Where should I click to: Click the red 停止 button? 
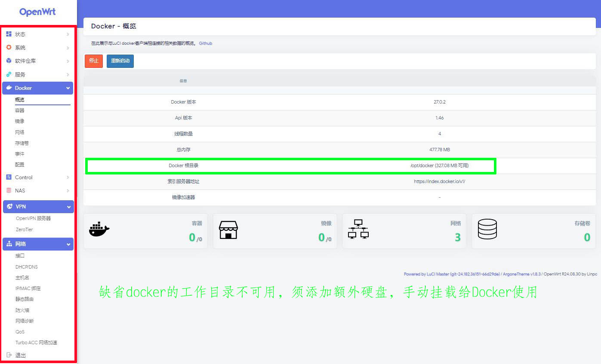(x=94, y=61)
